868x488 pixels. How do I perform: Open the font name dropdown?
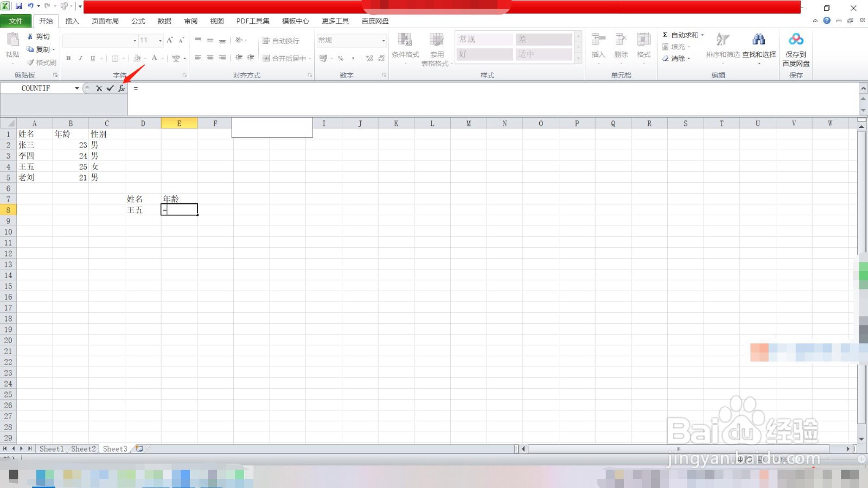click(135, 41)
